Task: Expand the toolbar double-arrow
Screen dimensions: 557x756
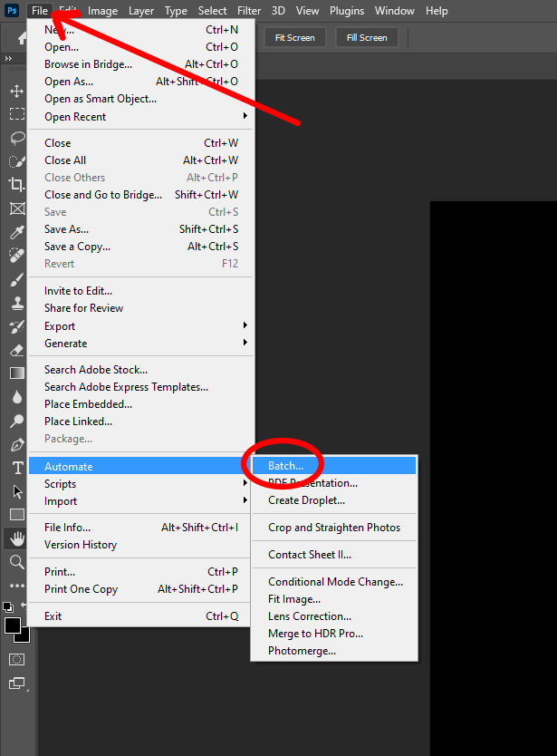Action: (8, 58)
